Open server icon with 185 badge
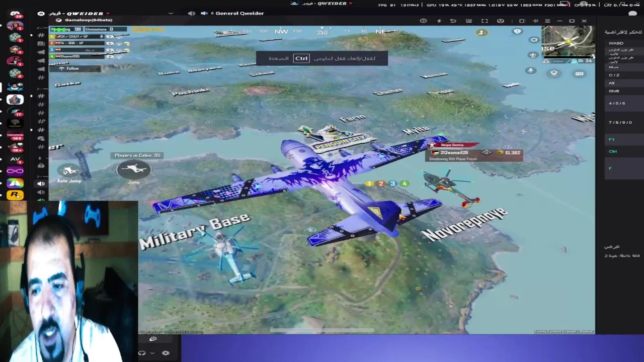 (15, 135)
